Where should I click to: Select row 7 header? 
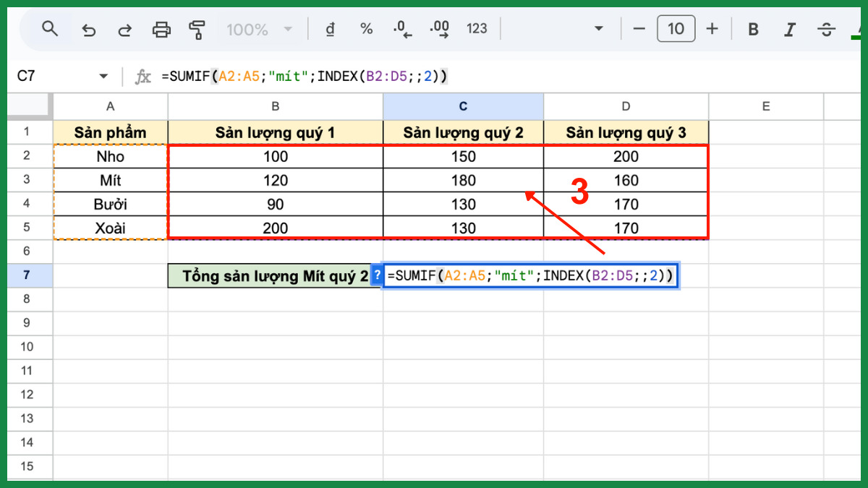pyautogui.click(x=27, y=275)
